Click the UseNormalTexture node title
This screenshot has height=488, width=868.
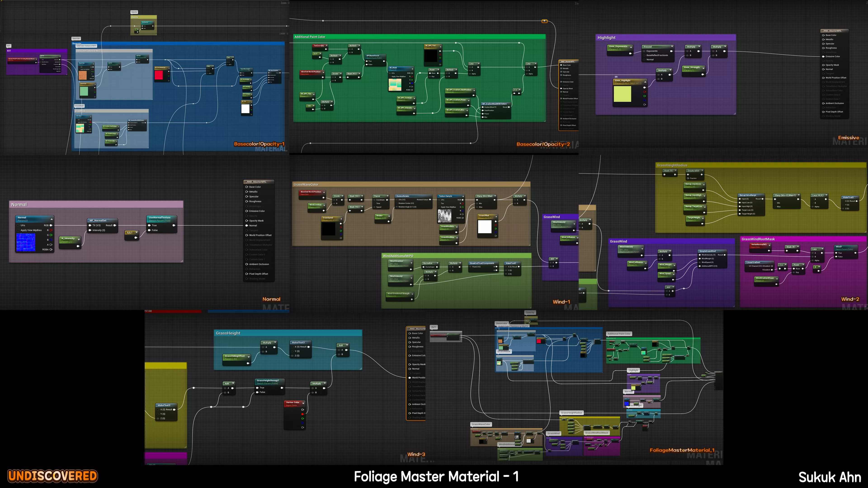tap(160, 218)
